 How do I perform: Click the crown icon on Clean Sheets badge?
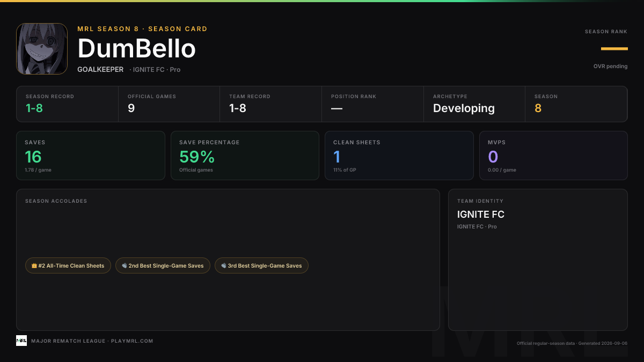click(x=34, y=265)
